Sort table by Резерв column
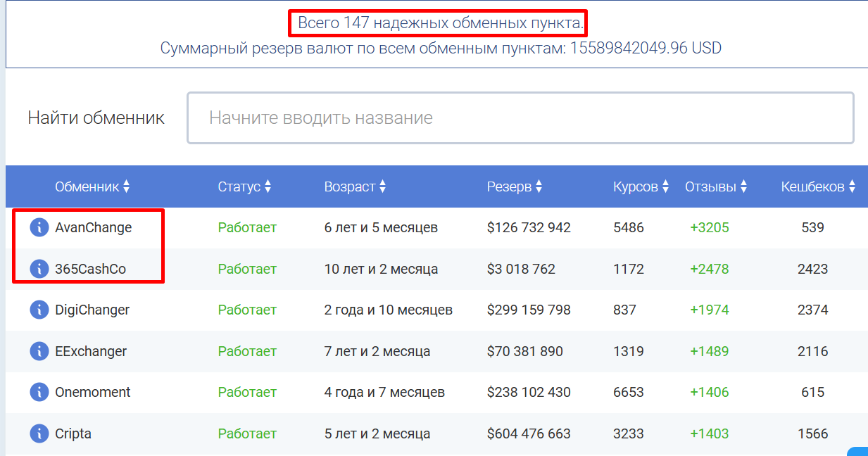The image size is (868, 456). coord(515,186)
